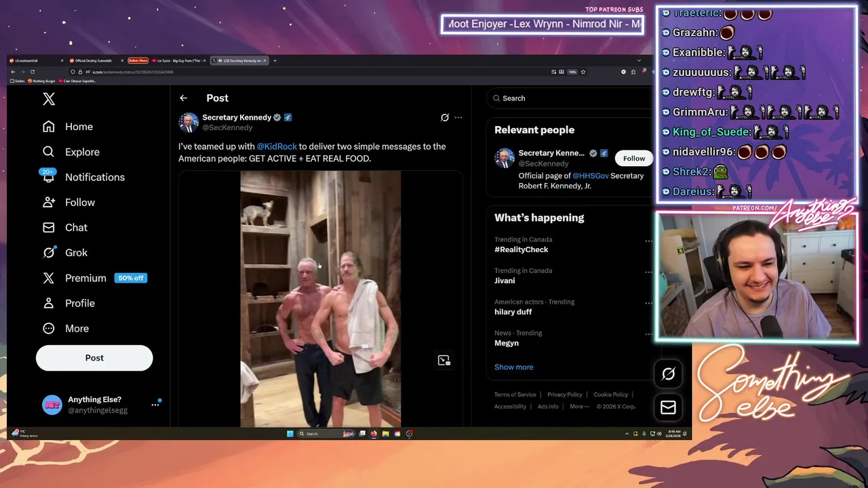The height and width of the screenshot is (488, 868).
Task: Open the @HHSGov link
Action: (x=591, y=176)
